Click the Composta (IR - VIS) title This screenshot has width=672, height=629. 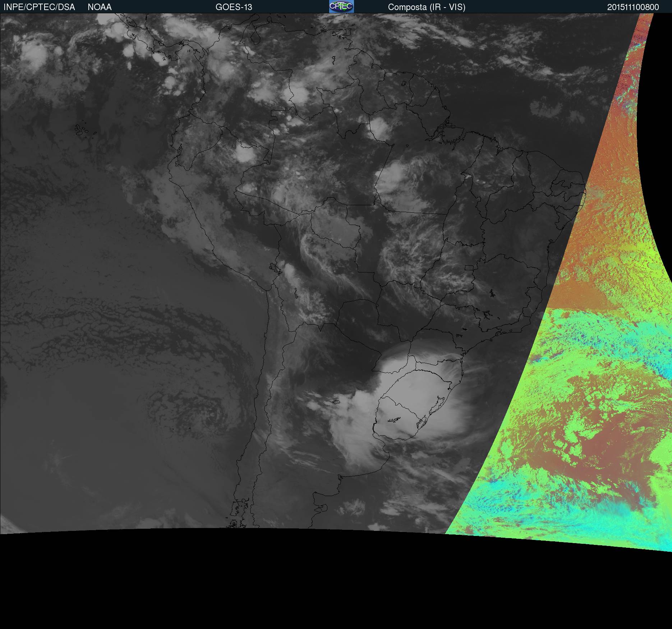427,7
